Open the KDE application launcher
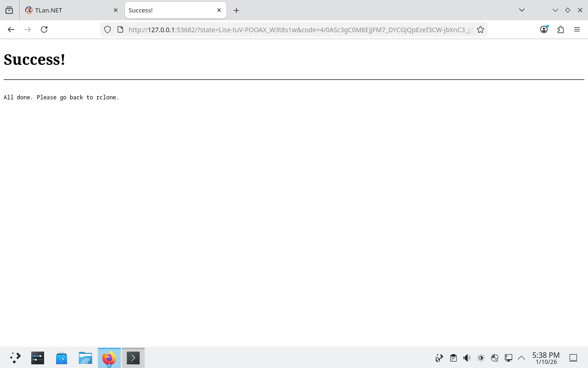Screen dimensions: 588x368 (15, 358)
